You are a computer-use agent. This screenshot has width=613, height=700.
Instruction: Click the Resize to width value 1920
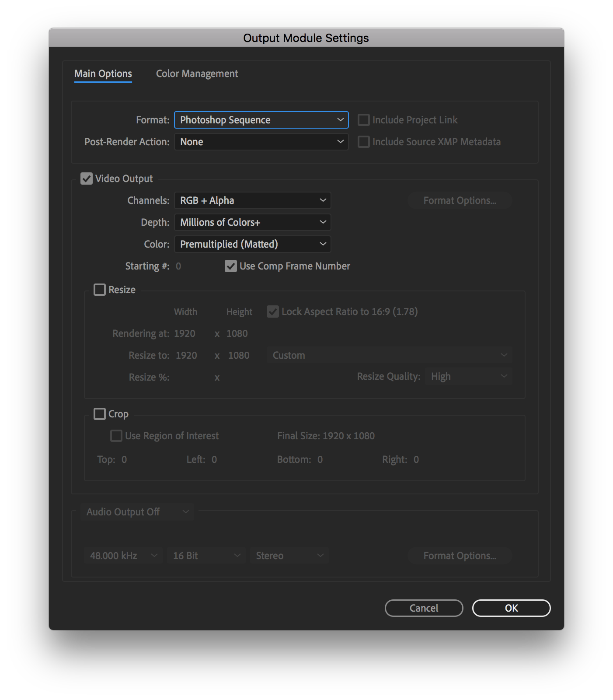[186, 355]
